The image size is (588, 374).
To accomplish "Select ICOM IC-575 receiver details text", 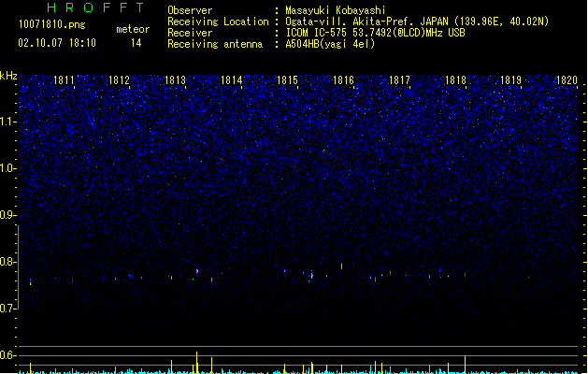I will point(376,33).
